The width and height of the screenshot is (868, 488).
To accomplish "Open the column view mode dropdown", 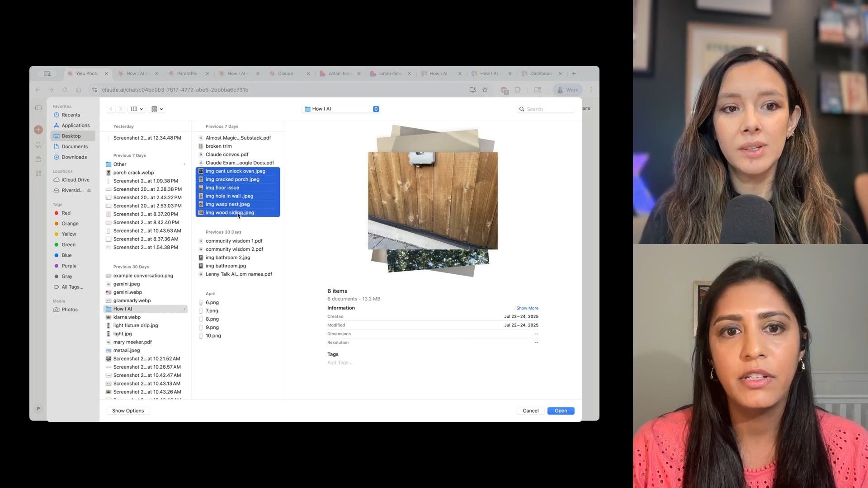I will click(x=137, y=109).
